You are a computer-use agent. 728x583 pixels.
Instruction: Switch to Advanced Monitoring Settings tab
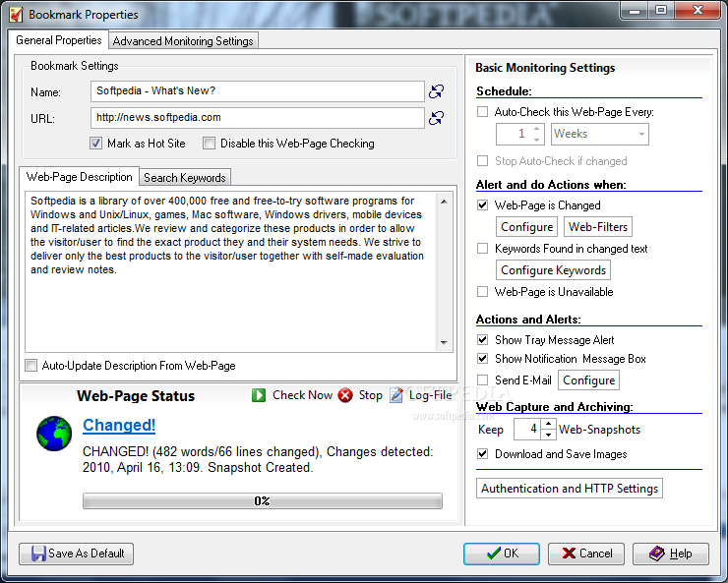tap(183, 41)
